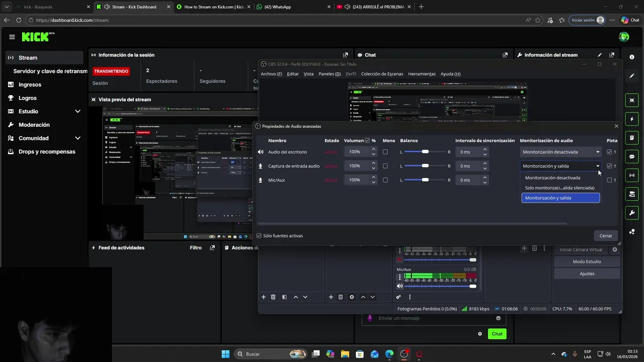644x362 pixels.
Task: Click the Windows Start button
Action: tap(225, 354)
